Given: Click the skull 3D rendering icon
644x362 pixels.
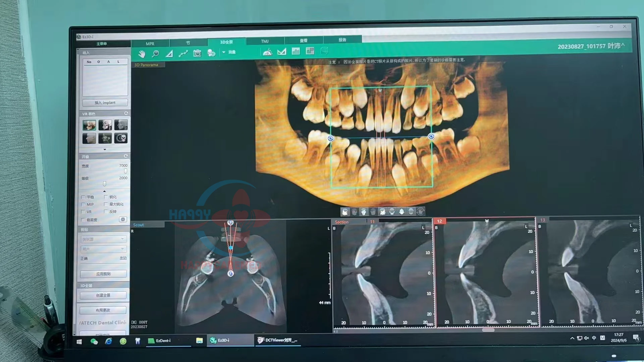Looking at the screenshot, I should point(211,53).
